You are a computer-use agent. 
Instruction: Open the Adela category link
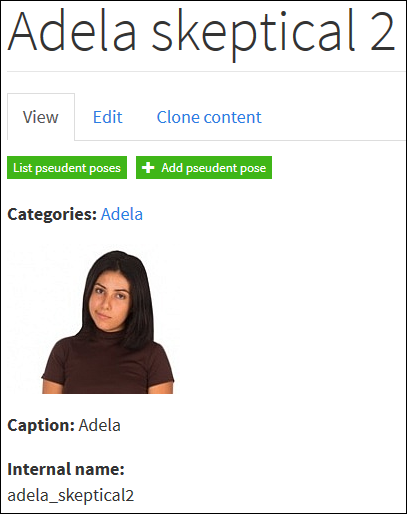pyautogui.click(x=122, y=214)
